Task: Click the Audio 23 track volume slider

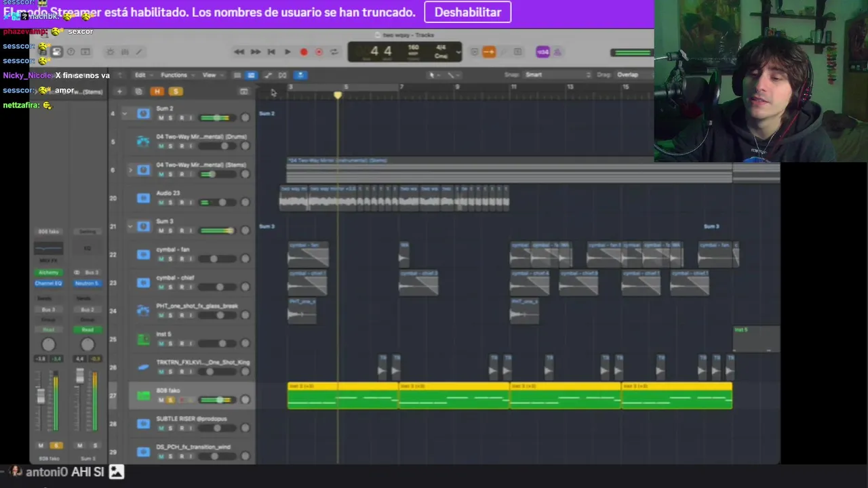Action: [x=217, y=203]
